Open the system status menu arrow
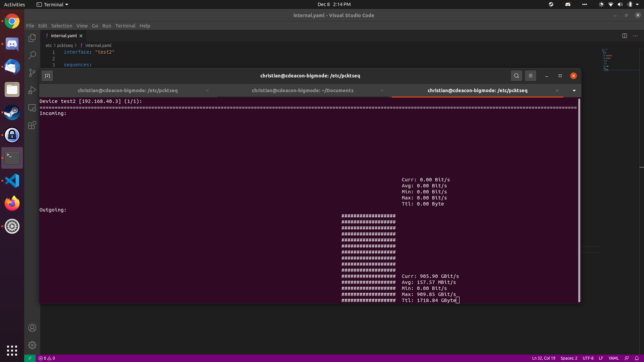Screen dimensions: 644x362 (637, 5)
